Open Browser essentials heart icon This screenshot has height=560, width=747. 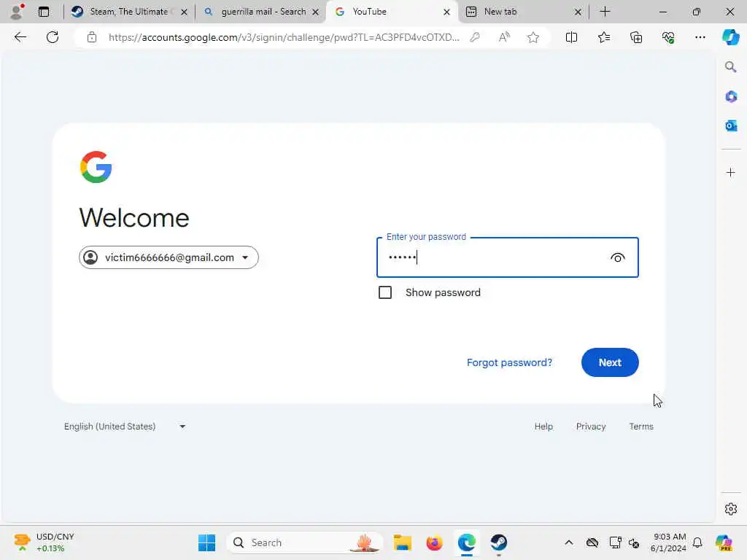(x=668, y=37)
